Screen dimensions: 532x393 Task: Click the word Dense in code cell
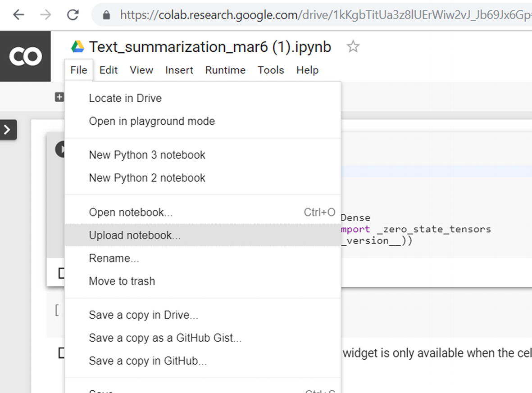click(x=355, y=218)
